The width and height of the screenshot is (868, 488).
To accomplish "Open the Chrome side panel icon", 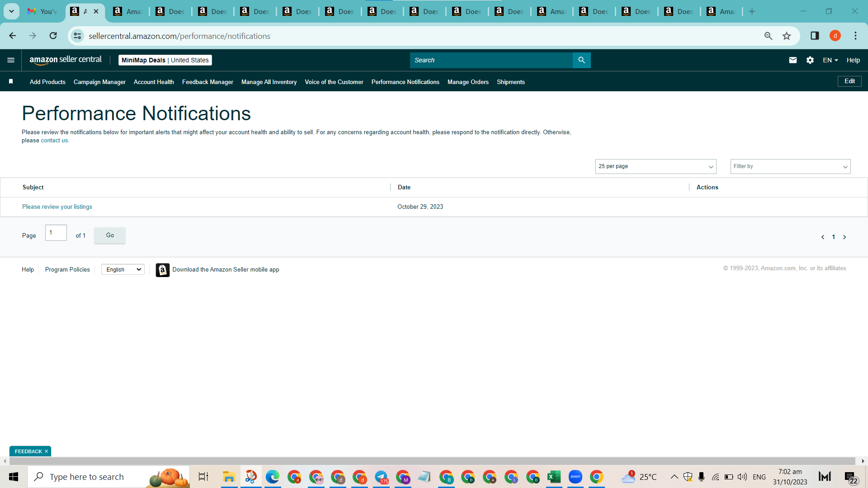I will [815, 36].
